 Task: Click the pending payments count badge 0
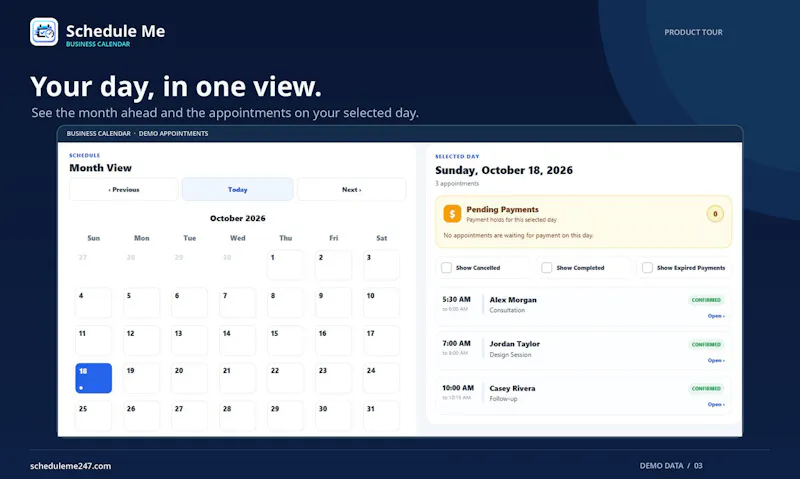[715, 214]
